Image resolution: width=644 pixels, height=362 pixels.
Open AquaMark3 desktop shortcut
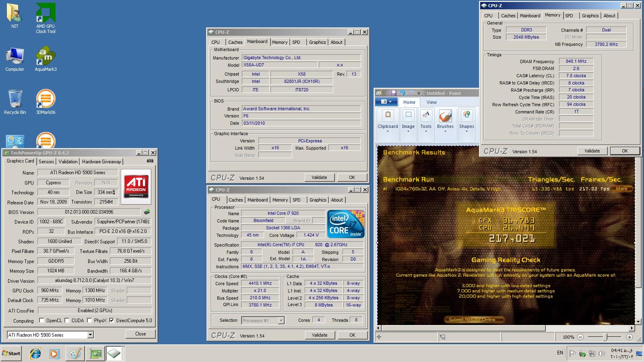45,59
